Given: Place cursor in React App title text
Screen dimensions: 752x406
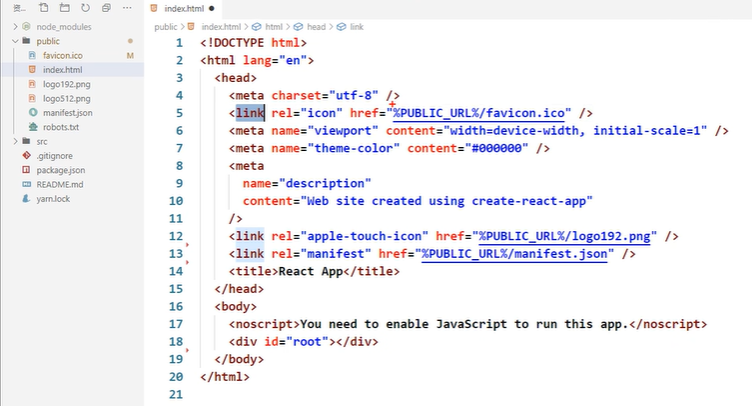Looking at the screenshot, I should coord(310,272).
